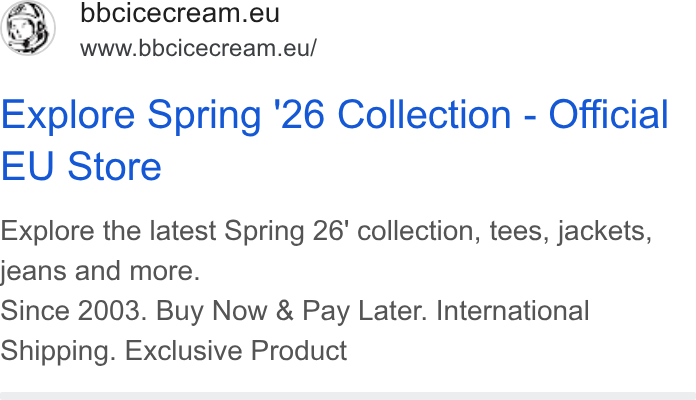Screen dimensions: 696x400
Task: Click the 'Shipping.' word in description
Action: pyautogui.click(x=58, y=351)
